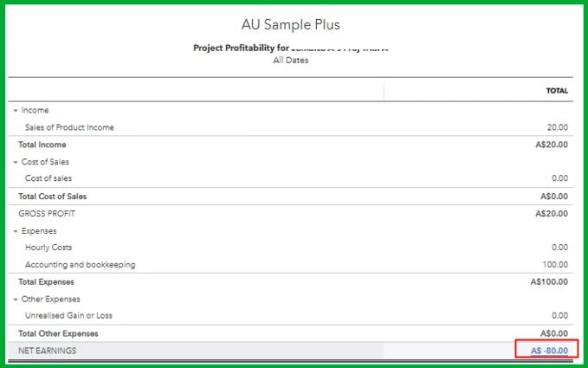The width and height of the screenshot is (588, 368).
Task: Open the A$ -80.00 net earnings link
Action: pyautogui.click(x=549, y=351)
